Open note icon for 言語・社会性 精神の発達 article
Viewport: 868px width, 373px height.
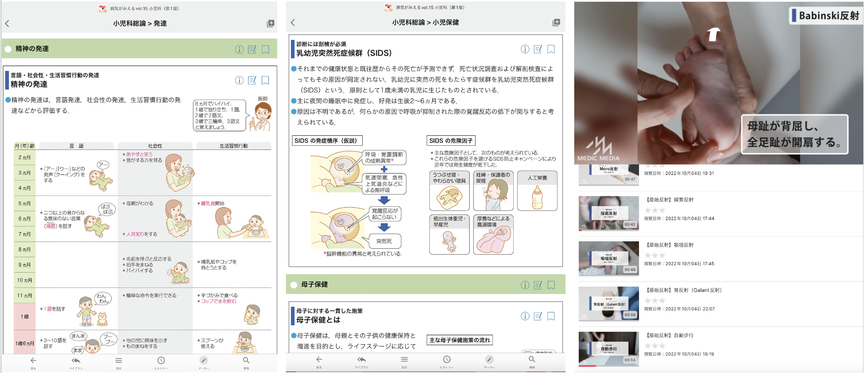pyautogui.click(x=252, y=80)
